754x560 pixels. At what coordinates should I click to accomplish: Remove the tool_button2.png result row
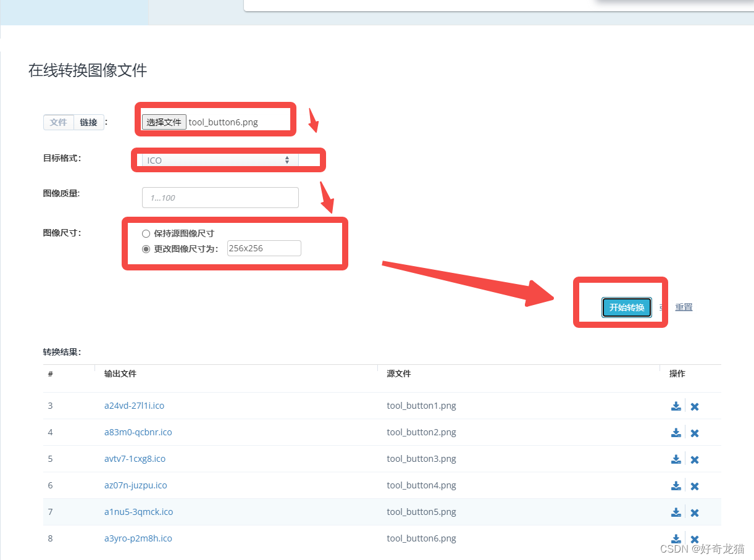point(694,433)
